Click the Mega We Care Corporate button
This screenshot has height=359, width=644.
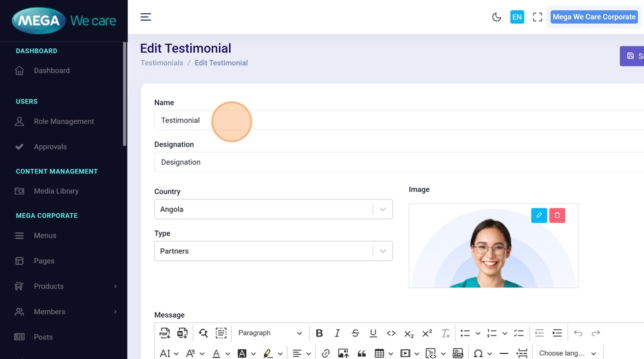(x=594, y=17)
